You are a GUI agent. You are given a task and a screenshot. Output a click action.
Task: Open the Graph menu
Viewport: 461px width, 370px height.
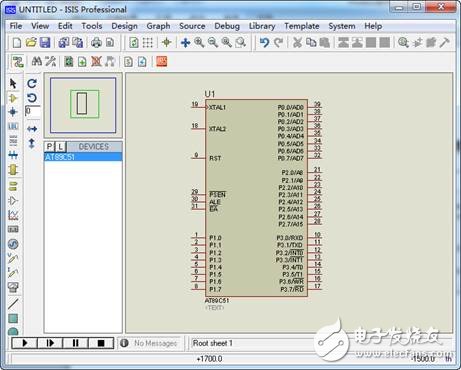(158, 26)
